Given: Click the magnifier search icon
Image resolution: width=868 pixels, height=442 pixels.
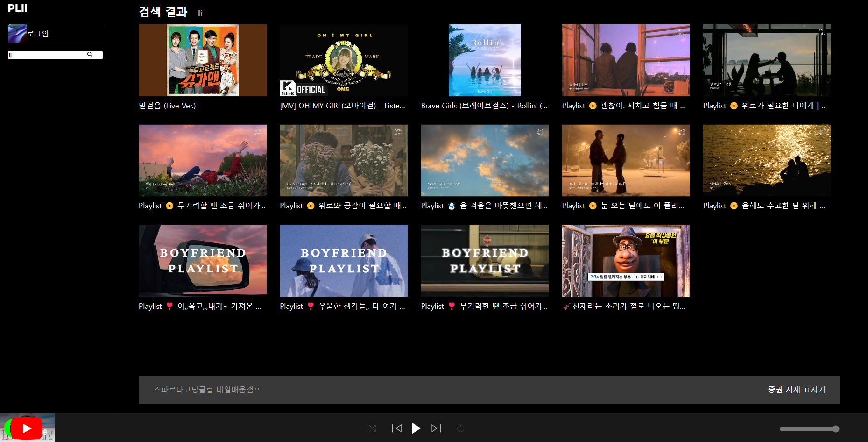Looking at the screenshot, I should pyautogui.click(x=90, y=55).
